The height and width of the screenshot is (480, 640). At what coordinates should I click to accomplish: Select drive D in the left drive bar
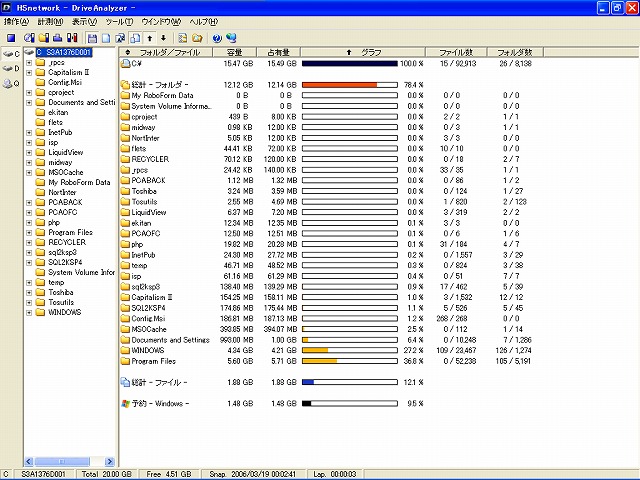[11, 68]
